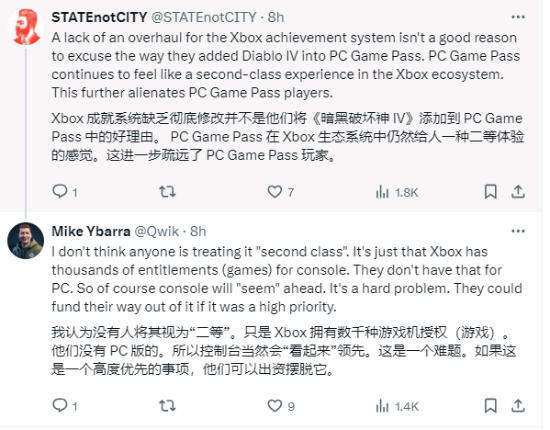The height and width of the screenshot is (430, 550).
Task: Bookmark the STATEnotCITY tweet
Action: point(490,192)
